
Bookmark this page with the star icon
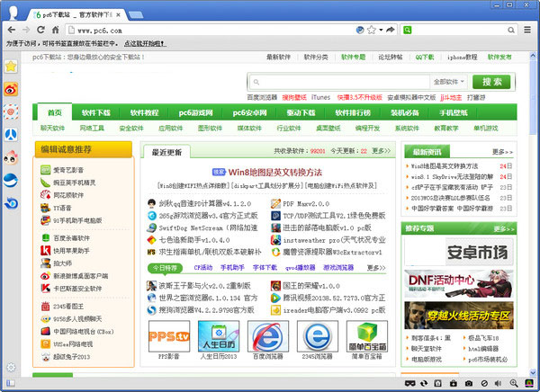[371, 30]
